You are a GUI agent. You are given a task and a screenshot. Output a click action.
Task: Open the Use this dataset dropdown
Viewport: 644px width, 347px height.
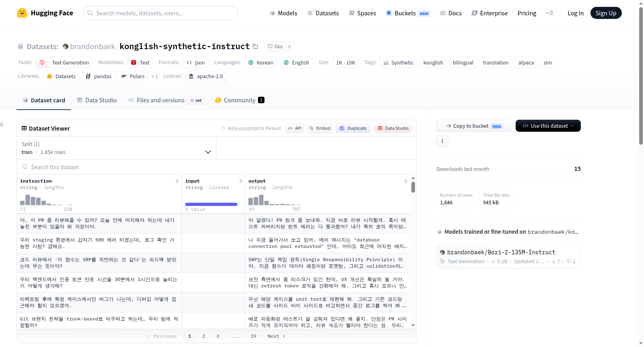point(548,126)
